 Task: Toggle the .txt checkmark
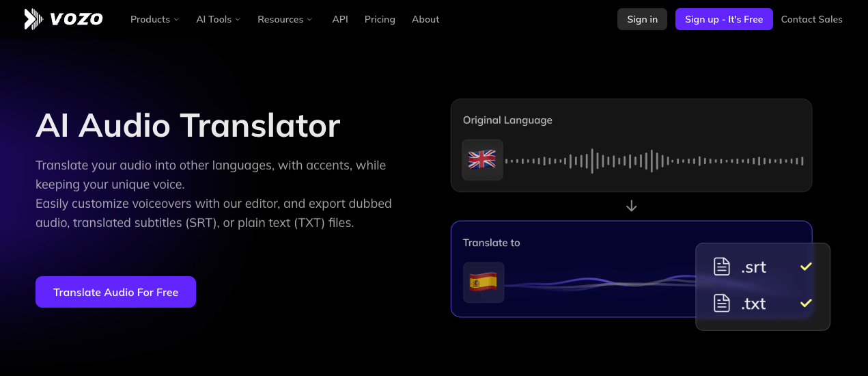pos(806,303)
